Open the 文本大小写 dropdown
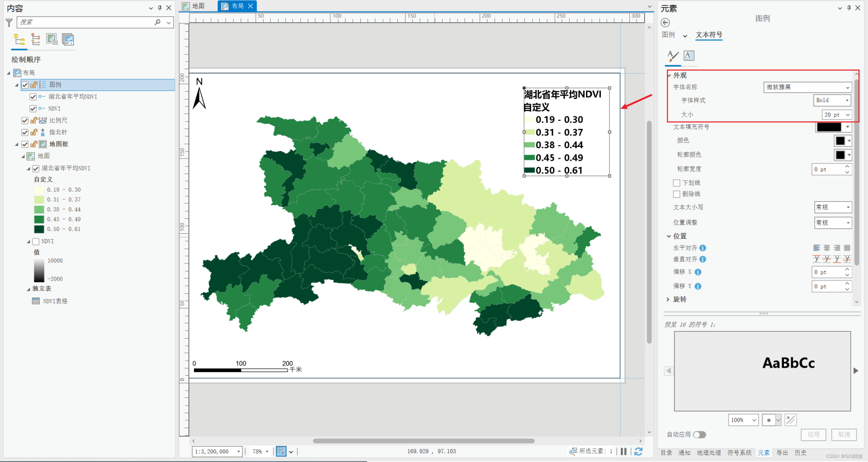 [833, 207]
